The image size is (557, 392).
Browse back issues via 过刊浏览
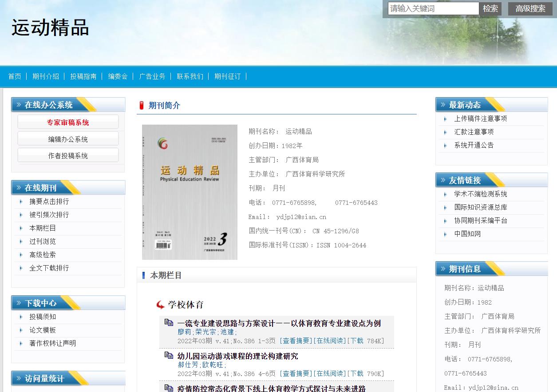[43, 241]
